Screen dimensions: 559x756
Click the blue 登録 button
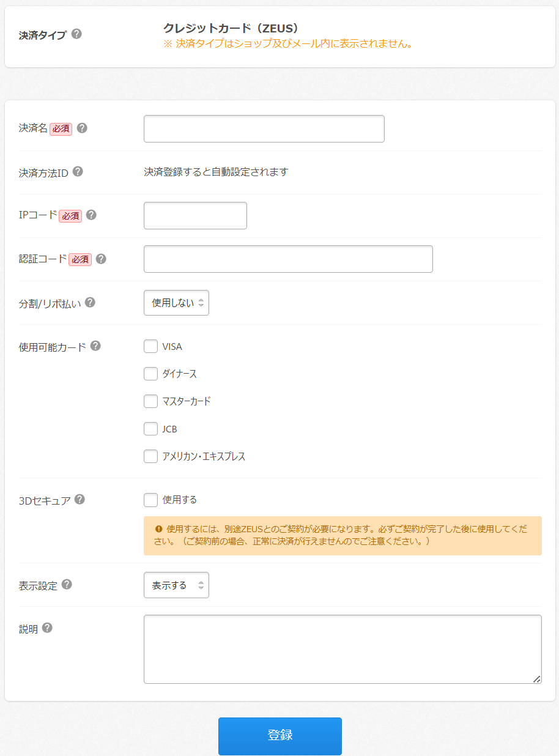pyautogui.click(x=280, y=736)
